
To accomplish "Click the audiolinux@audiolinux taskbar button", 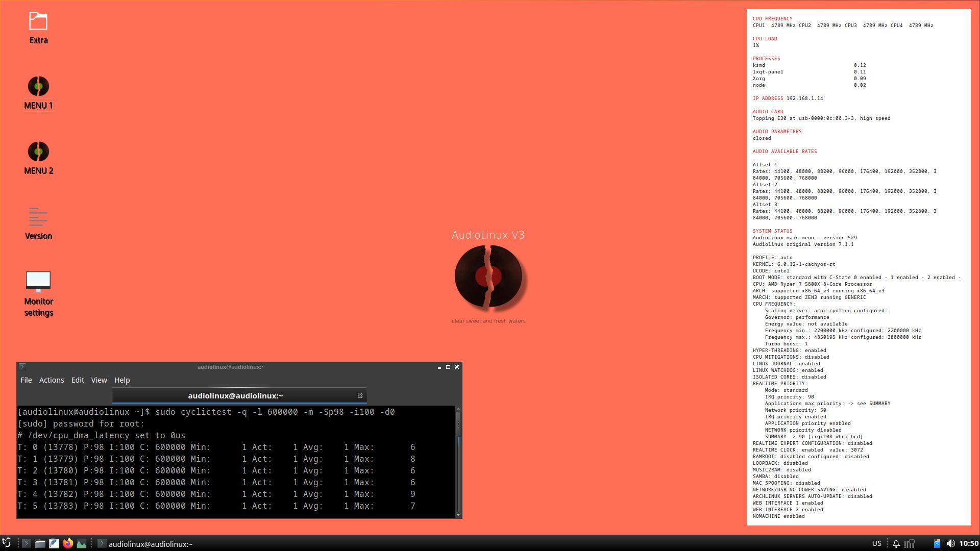I will pos(150,543).
